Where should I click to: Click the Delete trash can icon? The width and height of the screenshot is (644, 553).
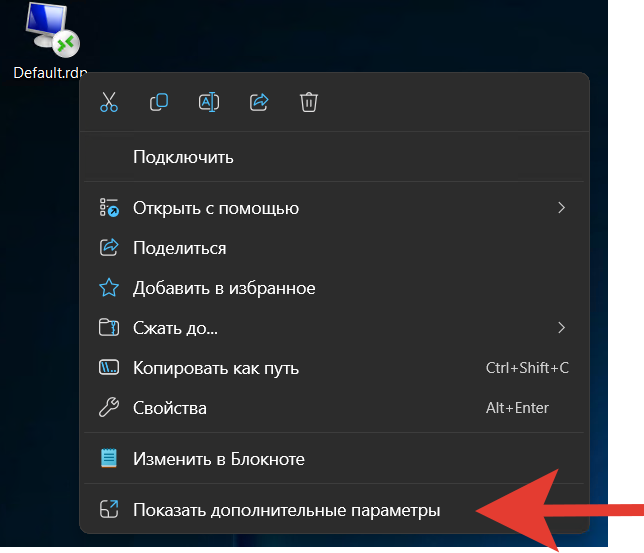click(x=309, y=102)
